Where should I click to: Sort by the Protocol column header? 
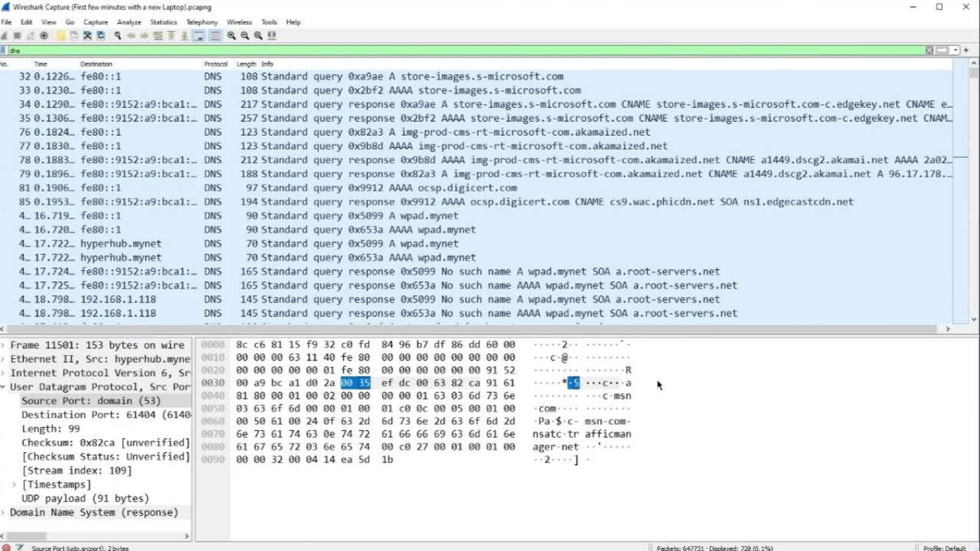(216, 64)
